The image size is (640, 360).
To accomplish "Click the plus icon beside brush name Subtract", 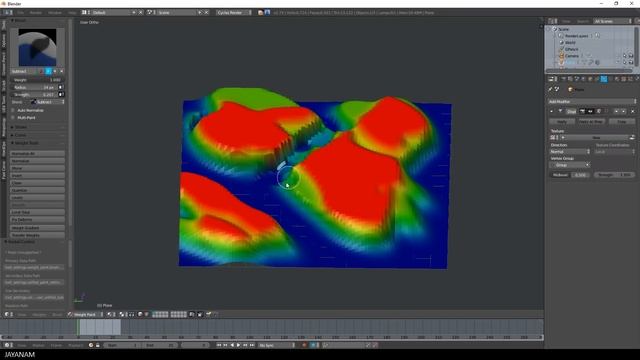I will pos(55,71).
